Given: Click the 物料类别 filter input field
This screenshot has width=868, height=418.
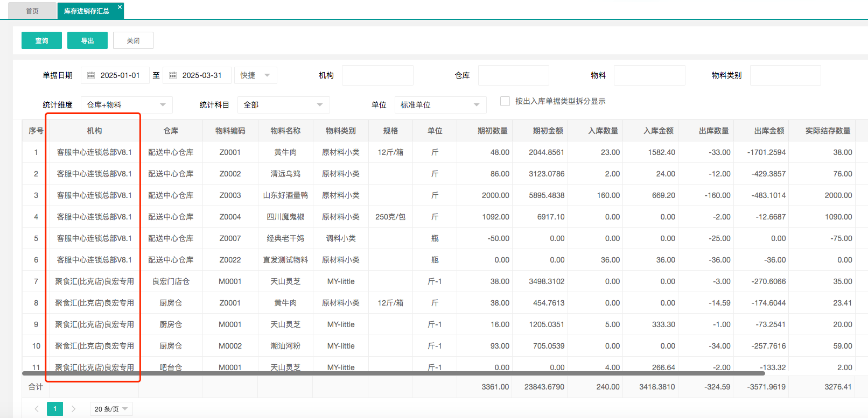Looking at the screenshot, I should [785, 75].
